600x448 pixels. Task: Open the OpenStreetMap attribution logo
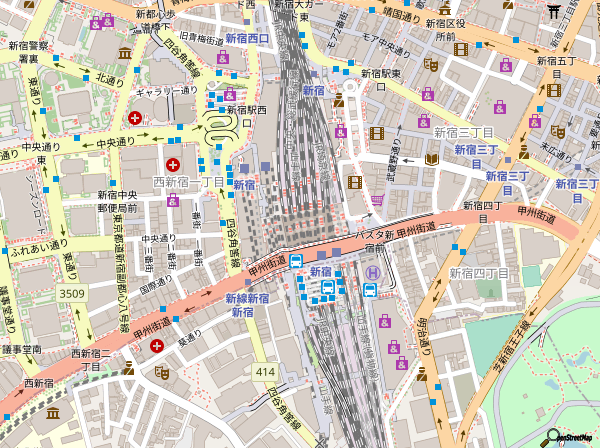[573, 436]
